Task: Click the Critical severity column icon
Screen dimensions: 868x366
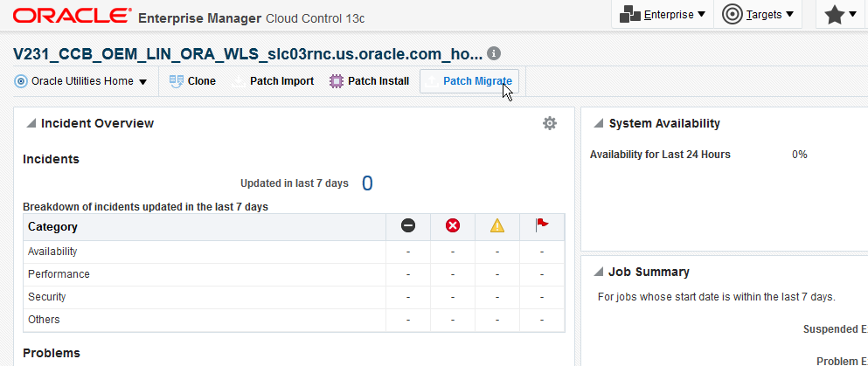Action: point(453,225)
